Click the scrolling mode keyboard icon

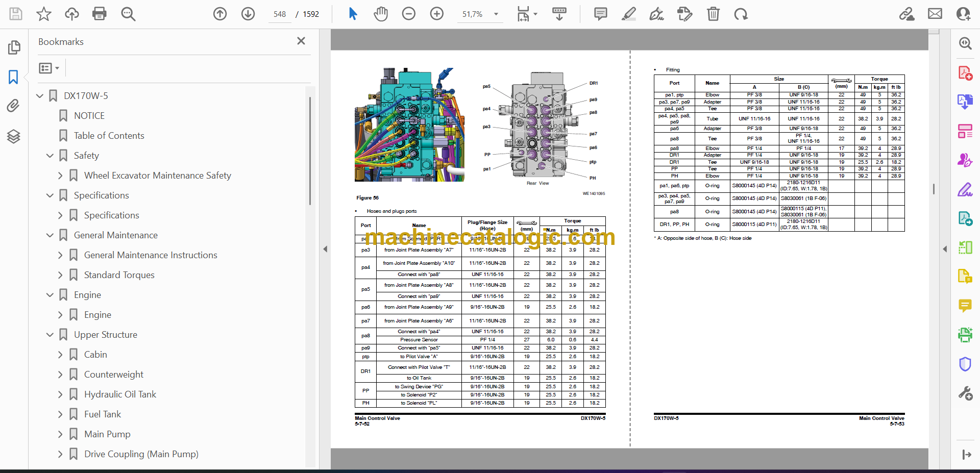[x=559, y=14]
